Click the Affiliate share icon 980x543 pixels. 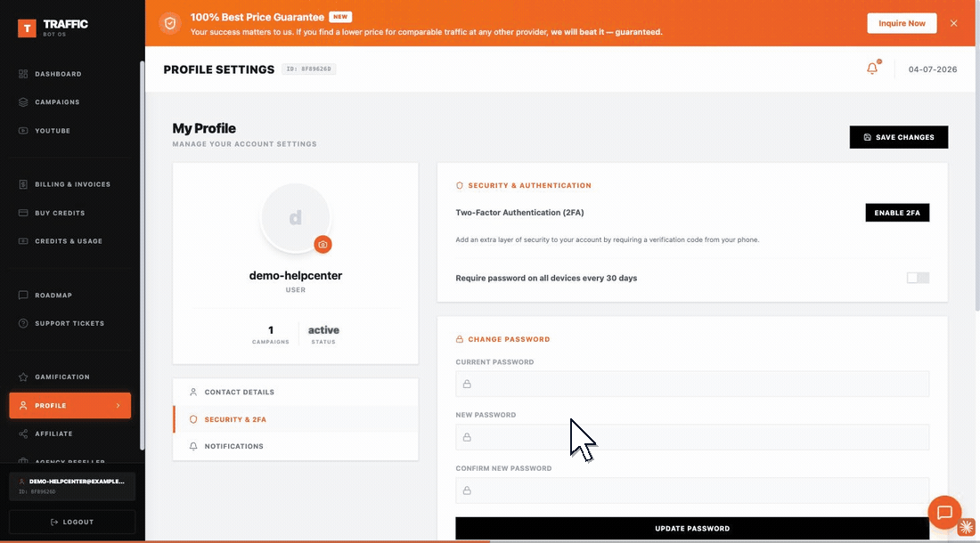click(x=23, y=434)
